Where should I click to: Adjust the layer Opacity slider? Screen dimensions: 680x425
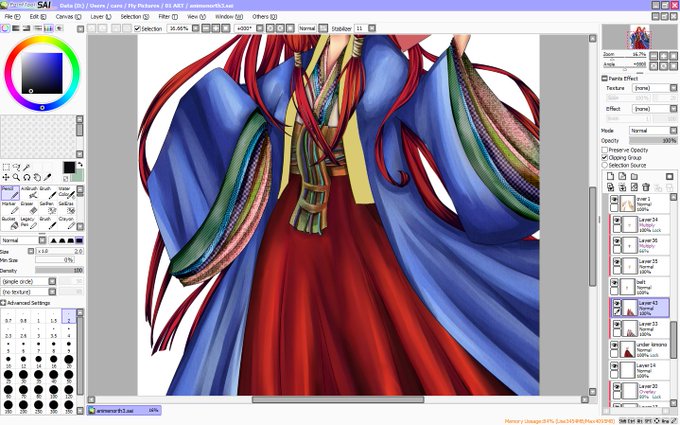653,141
